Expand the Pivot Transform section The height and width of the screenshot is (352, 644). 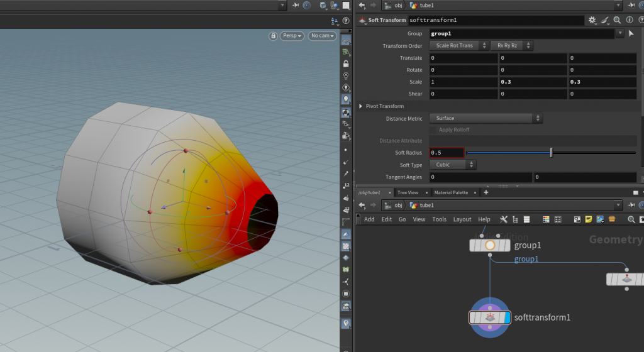[x=361, y=106]
